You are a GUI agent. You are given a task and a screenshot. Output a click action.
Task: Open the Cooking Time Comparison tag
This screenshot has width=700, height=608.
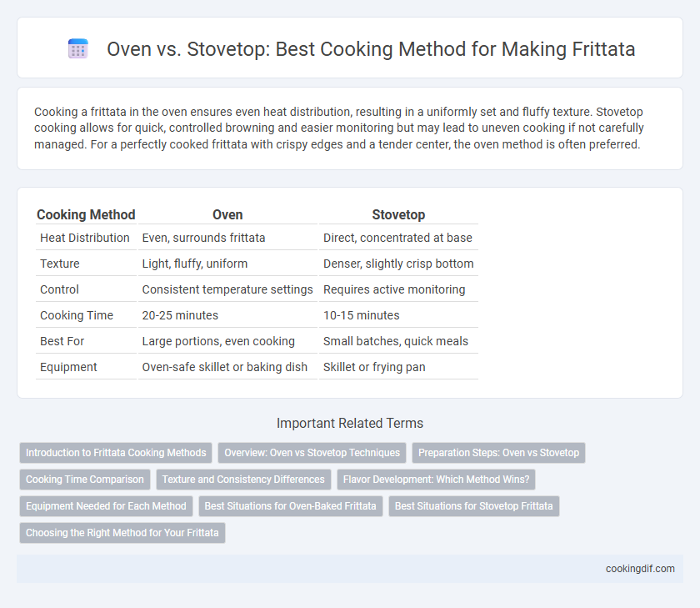point(85,480)
